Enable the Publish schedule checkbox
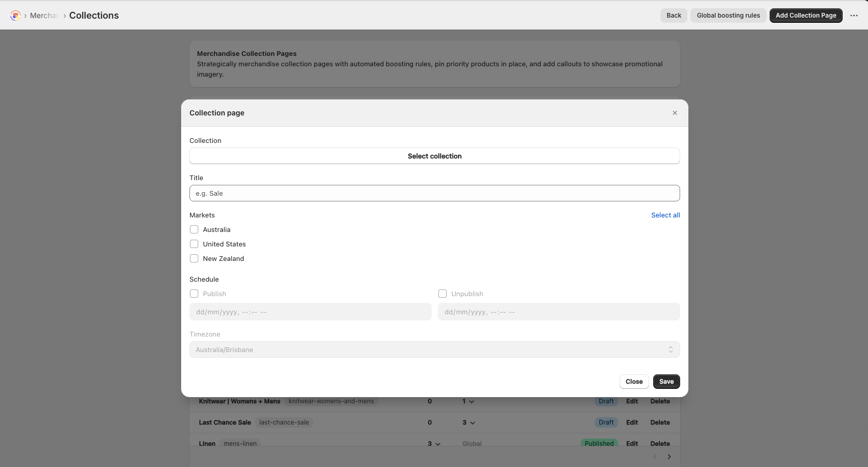Image resolution: width=868 pixels, height=467 pixels. 194,294
